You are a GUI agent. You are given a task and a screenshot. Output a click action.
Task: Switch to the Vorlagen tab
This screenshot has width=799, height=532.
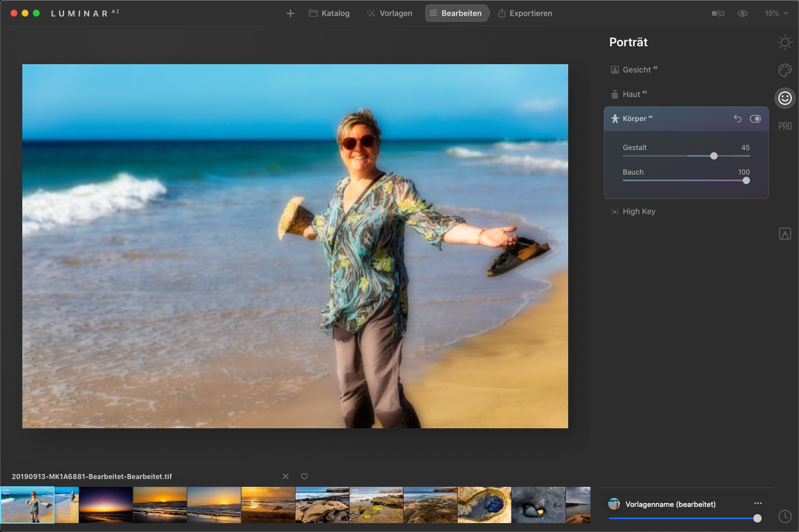(390, 13)
